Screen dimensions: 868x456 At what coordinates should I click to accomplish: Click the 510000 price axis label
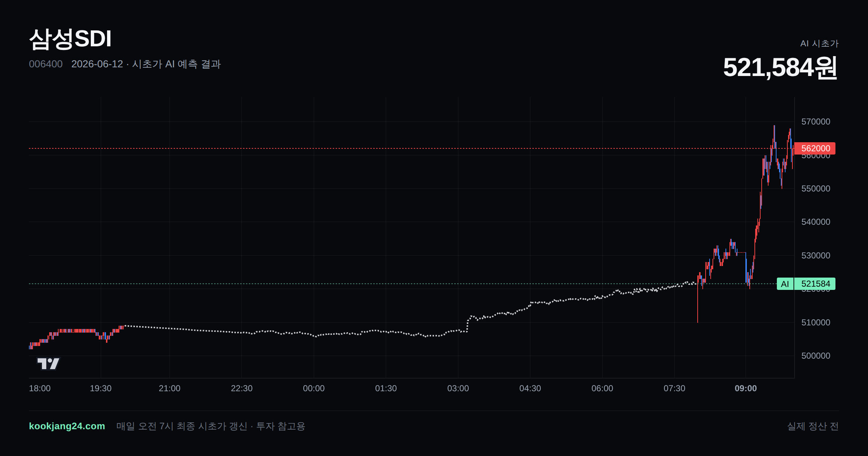point(816,322)
